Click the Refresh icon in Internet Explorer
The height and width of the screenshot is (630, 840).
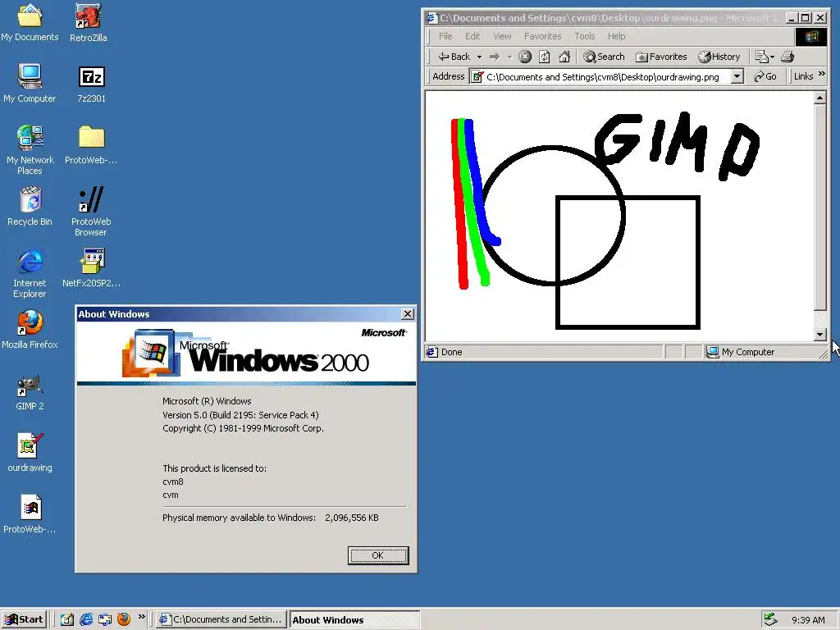tap(545, 57)
